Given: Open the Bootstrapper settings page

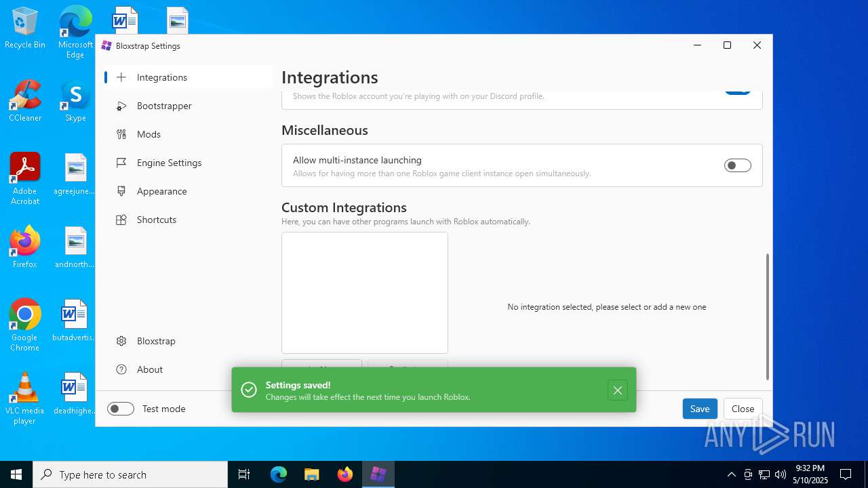Looking at the screenshot, I should (188, 106).
